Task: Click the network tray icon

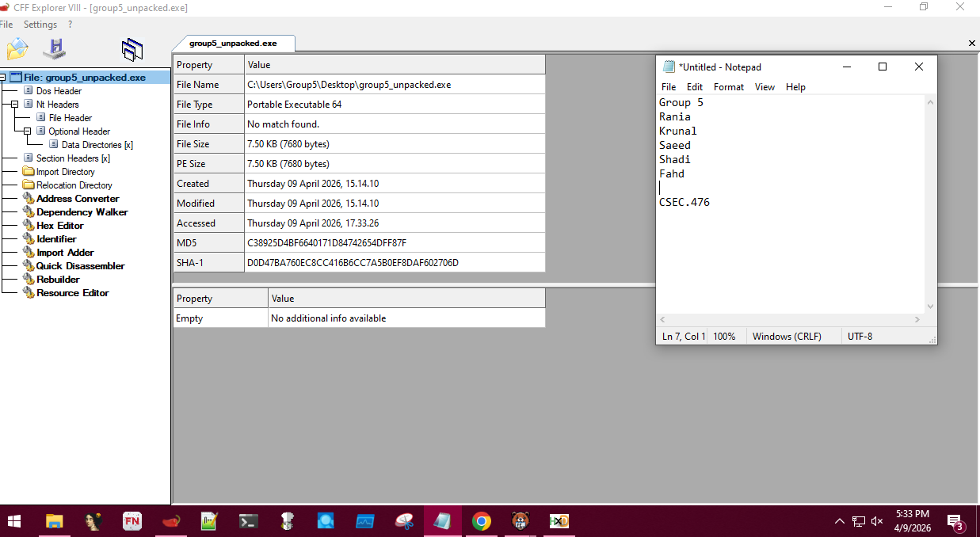Action: (x=859, y=521)
